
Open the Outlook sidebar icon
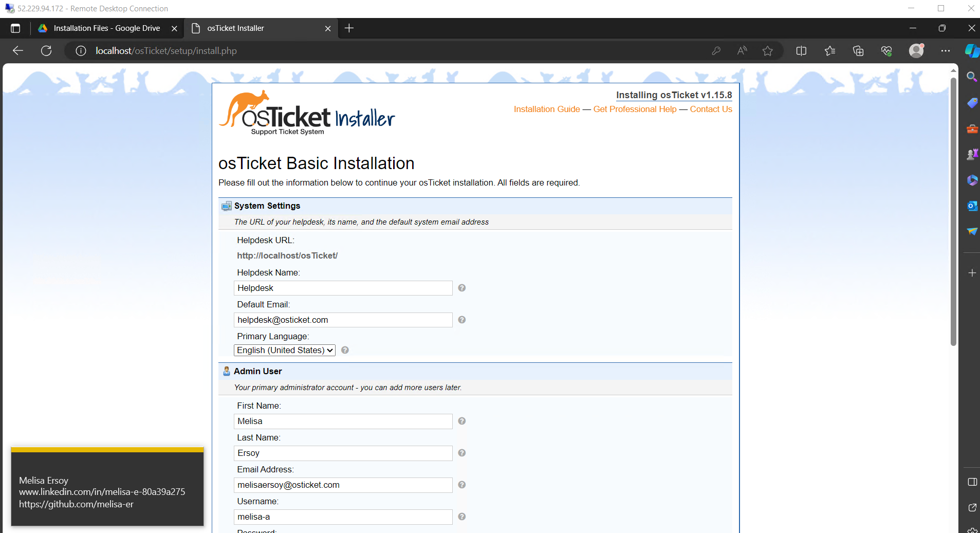pos(972,206)
